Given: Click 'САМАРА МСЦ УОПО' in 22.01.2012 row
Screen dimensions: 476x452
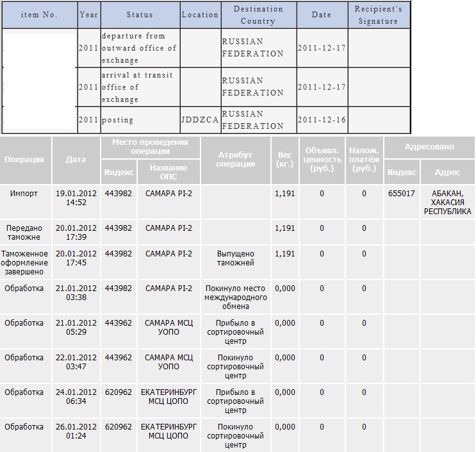Looking at the screenshot, I should tap(168, 362).
